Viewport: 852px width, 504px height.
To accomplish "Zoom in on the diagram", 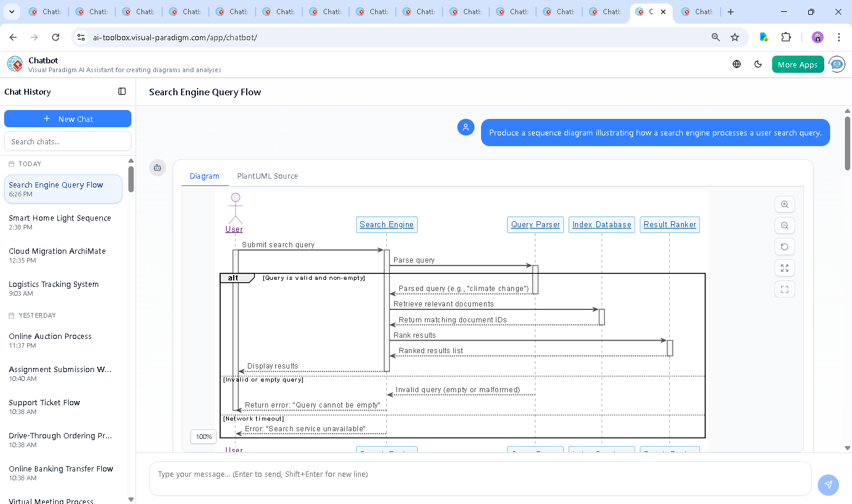I will 785,204.
